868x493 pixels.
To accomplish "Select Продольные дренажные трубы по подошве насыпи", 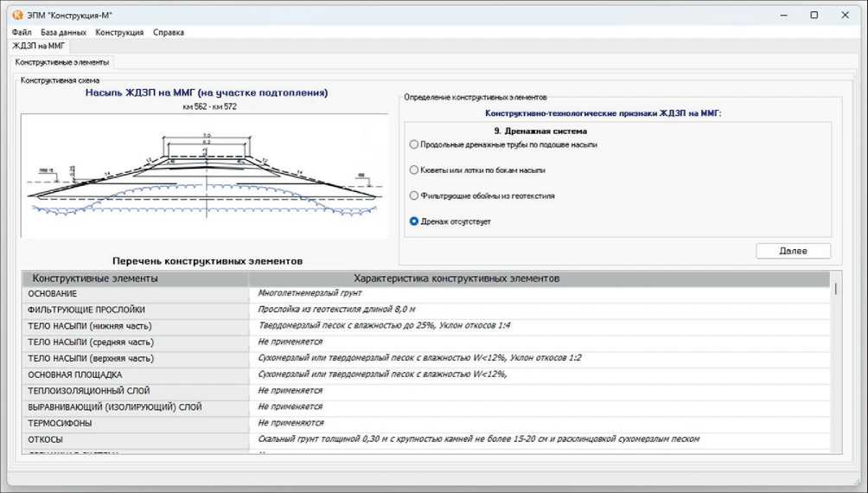I will point(414,144).
